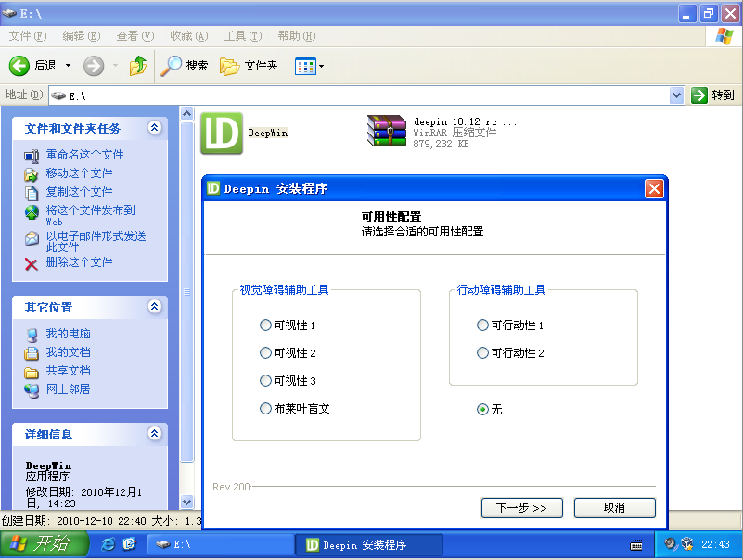Close the Deepin 安装程序 dialog
743x560 pixels.
[x=654, y=189]
